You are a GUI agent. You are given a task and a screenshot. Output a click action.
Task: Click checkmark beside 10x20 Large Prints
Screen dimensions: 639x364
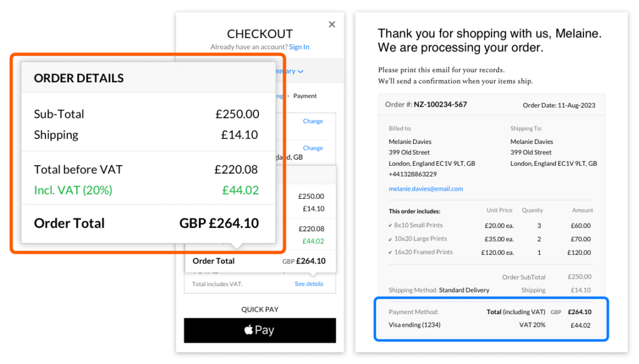click(x=390, y=239)
